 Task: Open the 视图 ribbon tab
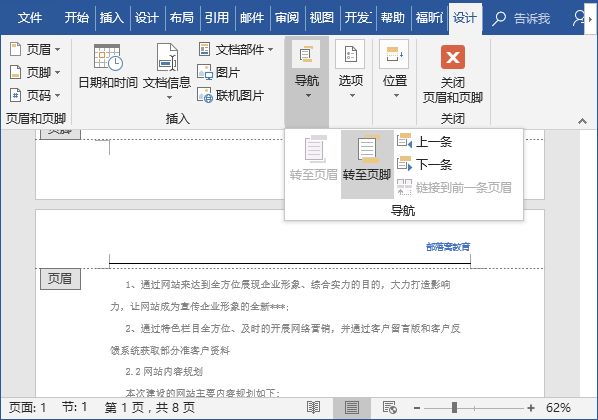[322, 18]
